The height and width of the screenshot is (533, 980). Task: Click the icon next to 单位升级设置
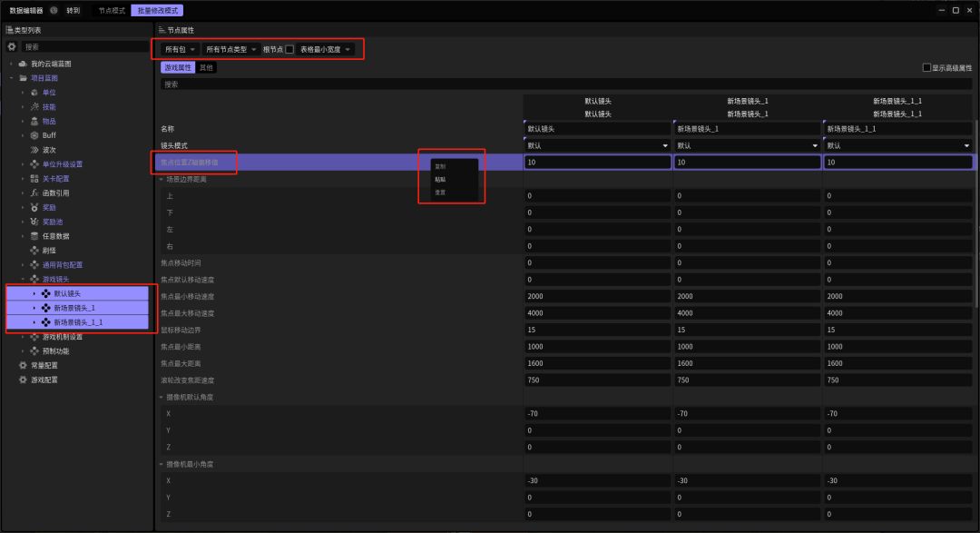34,164
